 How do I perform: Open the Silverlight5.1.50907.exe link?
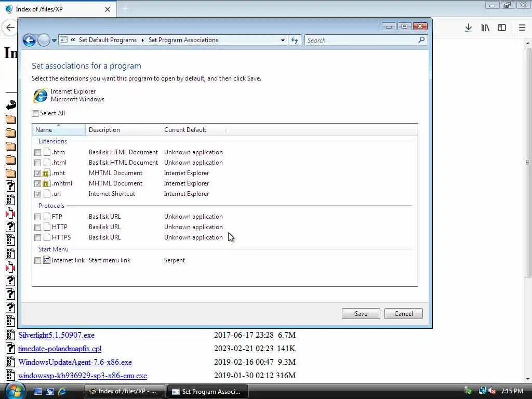[56, 335]
